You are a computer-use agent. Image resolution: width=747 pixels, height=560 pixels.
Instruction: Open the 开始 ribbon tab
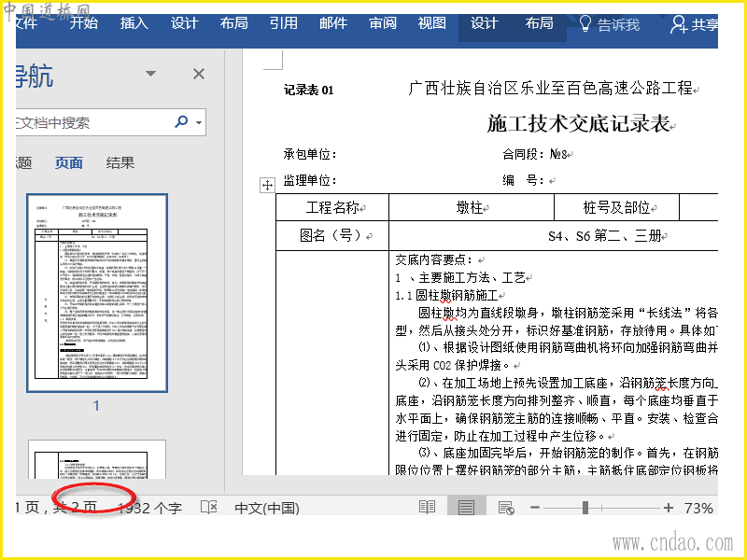click(x=84, y=23)
